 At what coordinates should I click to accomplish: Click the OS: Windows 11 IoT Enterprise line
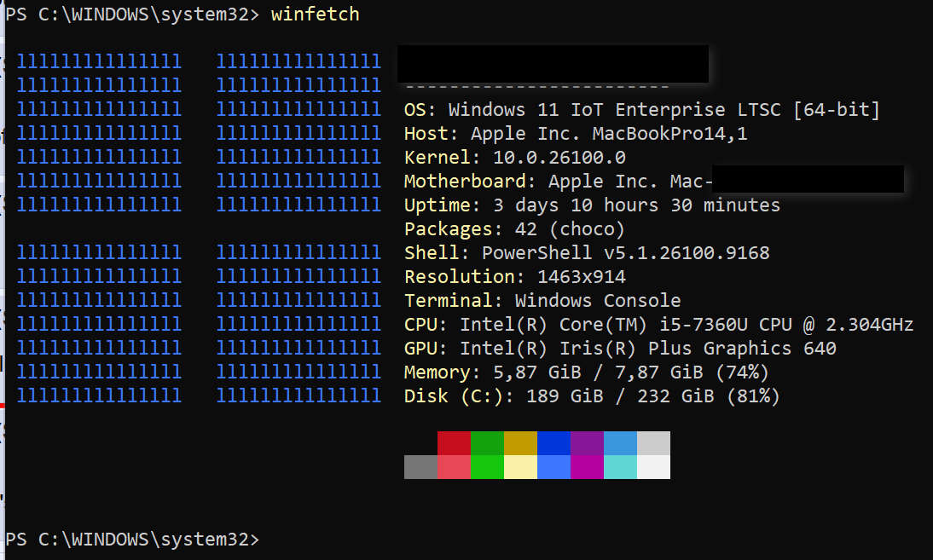[x=642, y=110]
